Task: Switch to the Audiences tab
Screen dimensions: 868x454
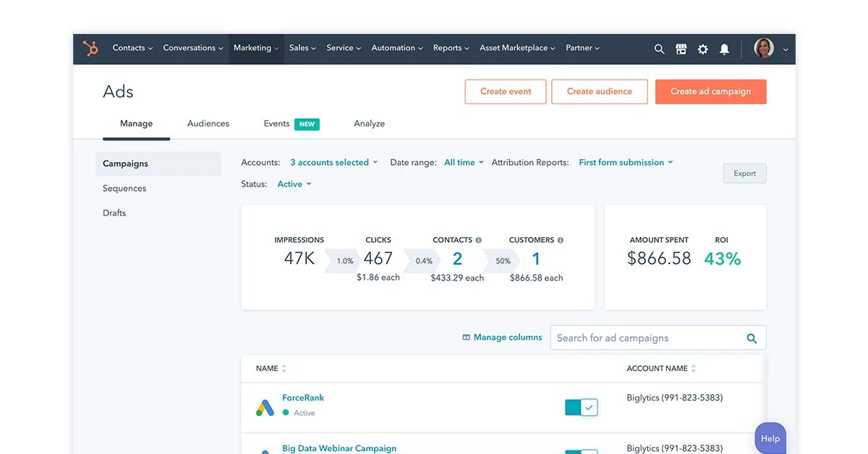Action: click(x=208, y=123)
